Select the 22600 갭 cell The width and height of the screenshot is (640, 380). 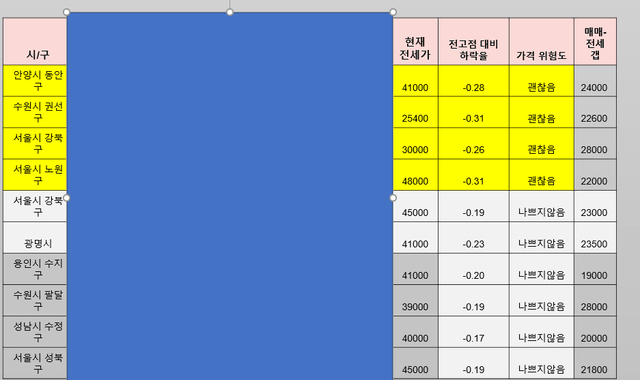[595, 112]
